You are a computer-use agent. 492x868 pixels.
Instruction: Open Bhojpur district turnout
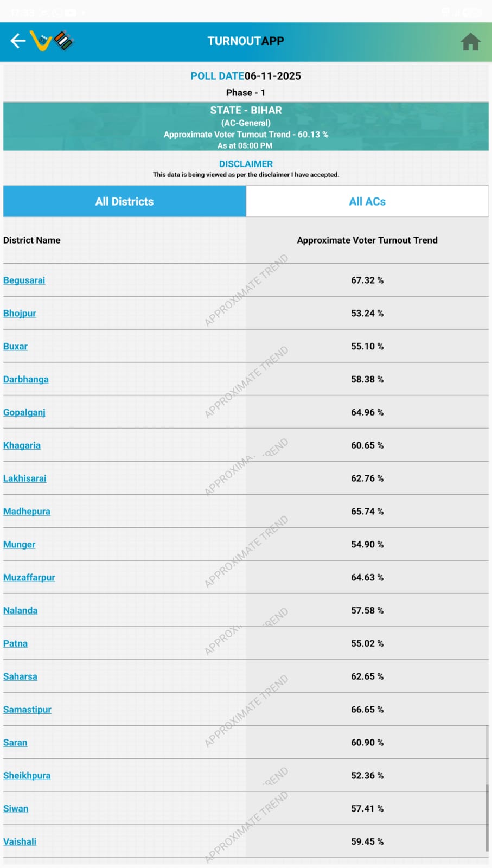(x=20, y=314)
